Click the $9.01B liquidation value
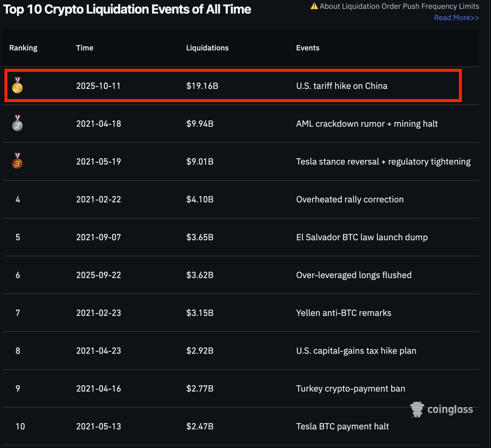491x448 pixels. click(200, 161)
